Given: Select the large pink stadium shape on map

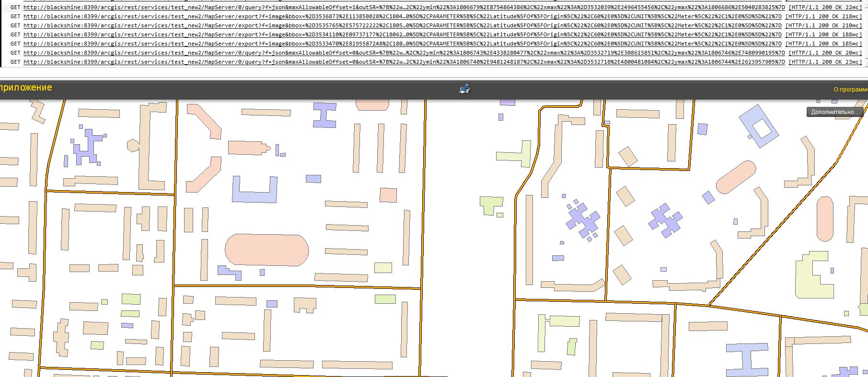Looking at the screenshot, I should coord(266,250).
